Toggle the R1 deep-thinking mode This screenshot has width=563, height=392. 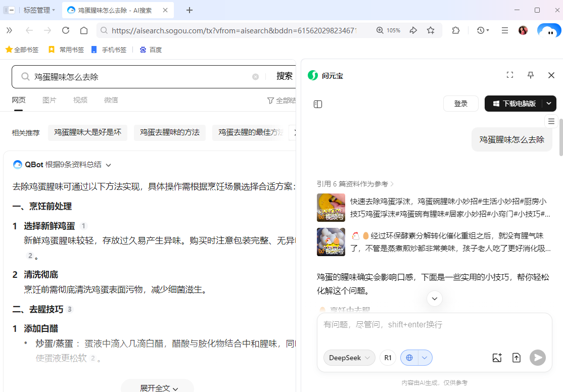pos(388,357)
